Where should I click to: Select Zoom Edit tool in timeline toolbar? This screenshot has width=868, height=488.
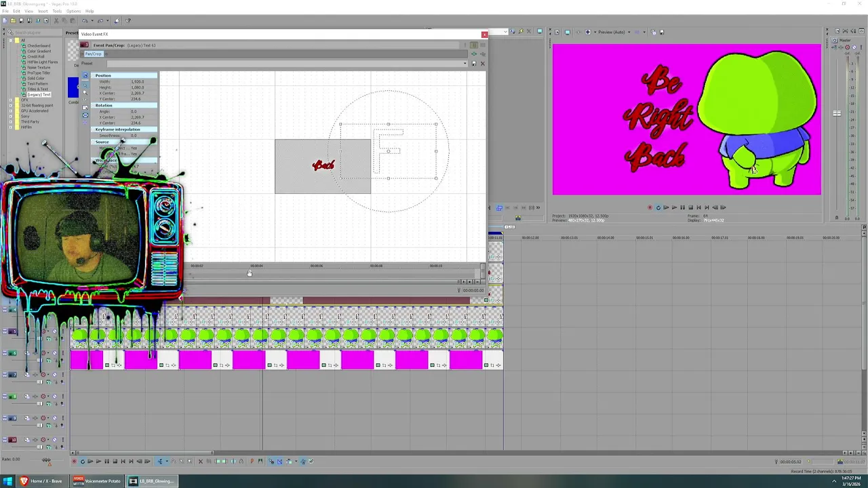(189, 462)
